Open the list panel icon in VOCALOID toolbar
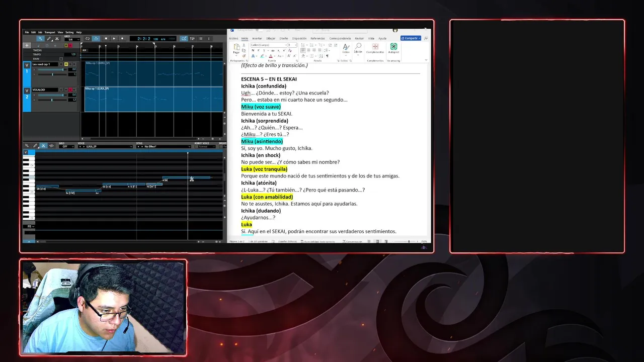The width and height of the screenshot is (644, 362). pos(201,38)
